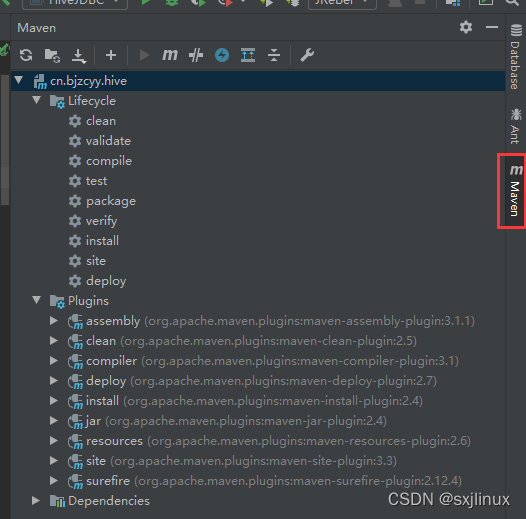526x519 pixels.
Task: Click Collapse All toolbar icon
Action: [274, 55]
